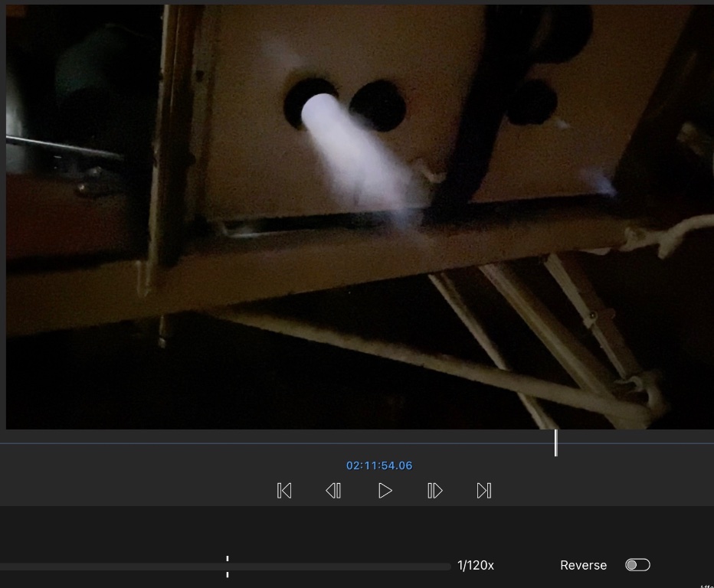Step back one frame
Screen dimensions: 714x588
pos(333,491)
